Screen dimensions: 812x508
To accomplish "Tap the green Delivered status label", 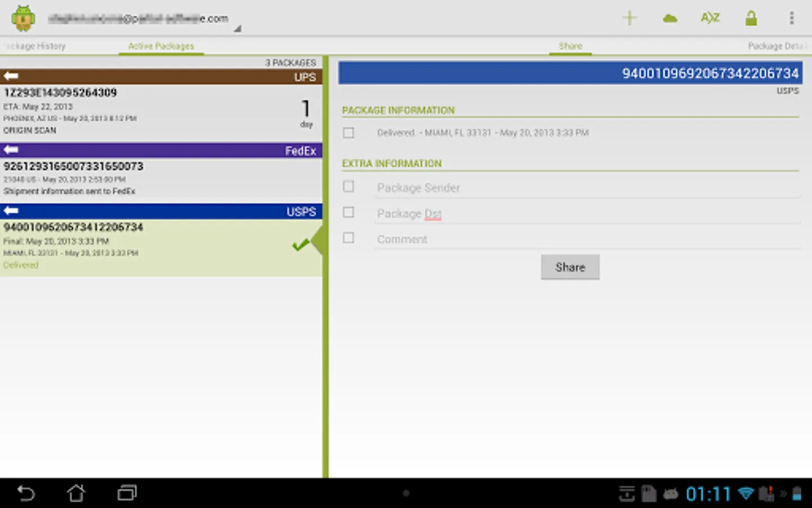I will coord(21,265).
